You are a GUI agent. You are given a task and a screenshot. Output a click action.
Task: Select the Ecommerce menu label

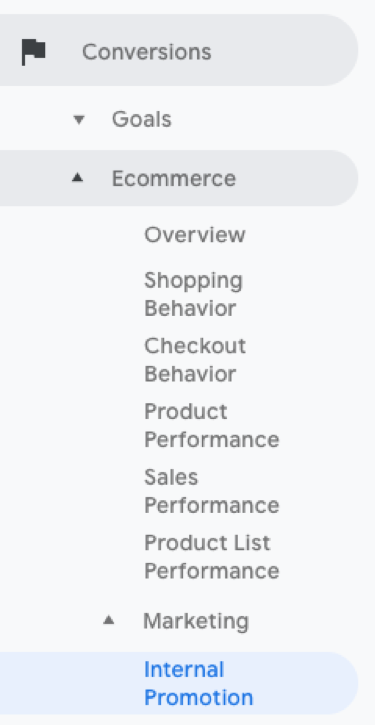[174, 178]
